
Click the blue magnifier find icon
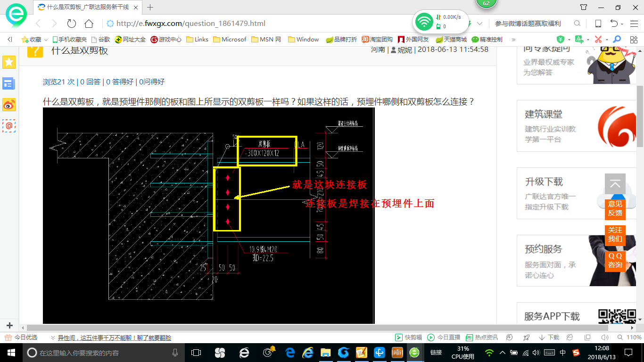click(617, 40)
